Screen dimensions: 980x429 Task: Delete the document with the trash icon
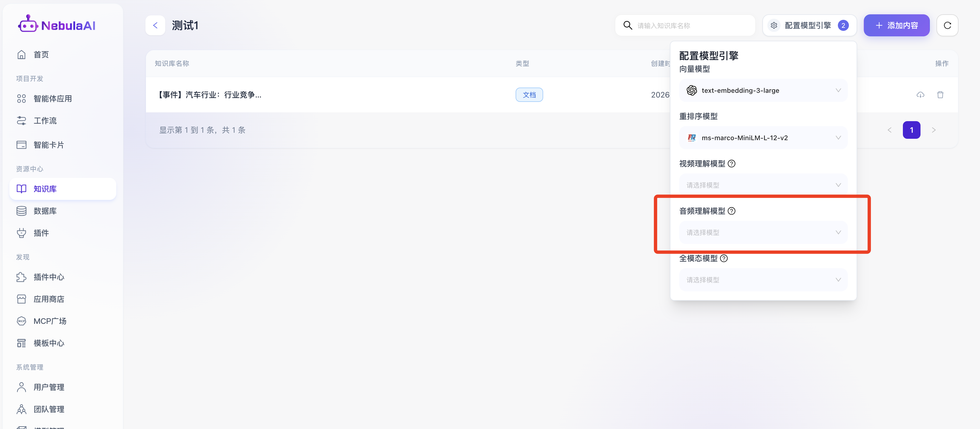940,95
